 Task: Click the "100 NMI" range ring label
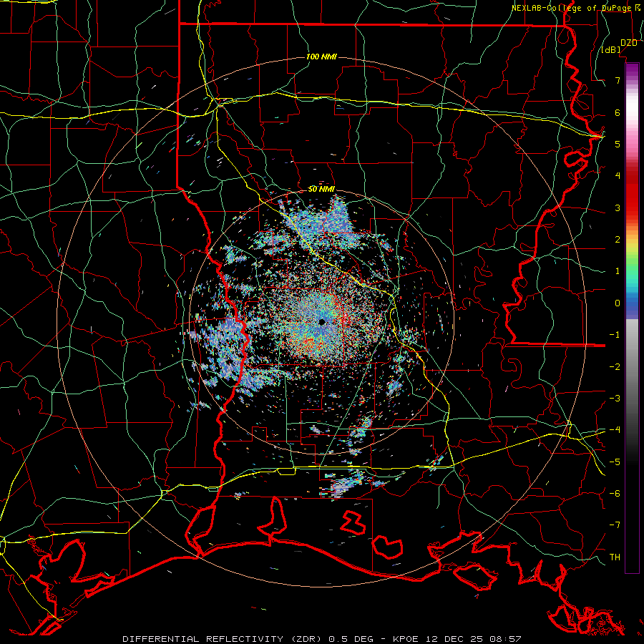coord(321,57)
